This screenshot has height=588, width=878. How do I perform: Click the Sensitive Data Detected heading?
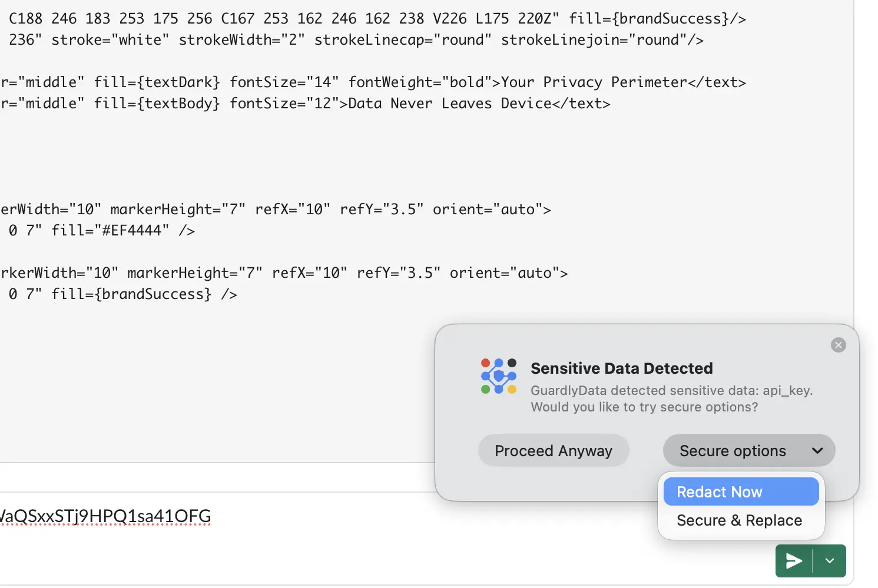[x=621, y=368]
